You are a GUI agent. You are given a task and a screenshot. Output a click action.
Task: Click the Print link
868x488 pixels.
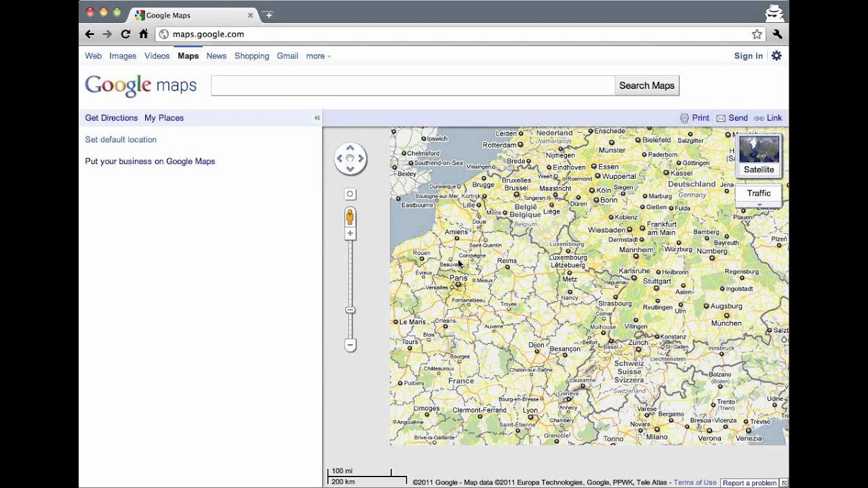coord(694,118)
